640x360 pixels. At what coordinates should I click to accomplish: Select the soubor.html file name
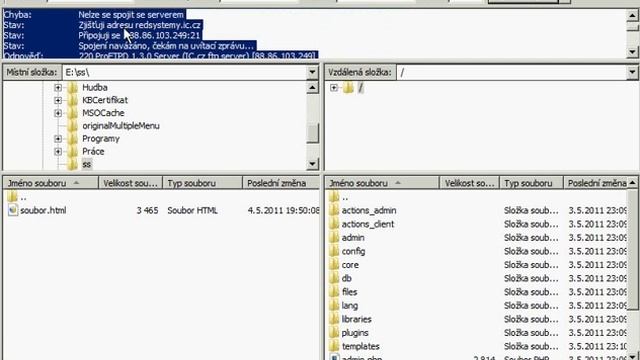coord(43,210)
